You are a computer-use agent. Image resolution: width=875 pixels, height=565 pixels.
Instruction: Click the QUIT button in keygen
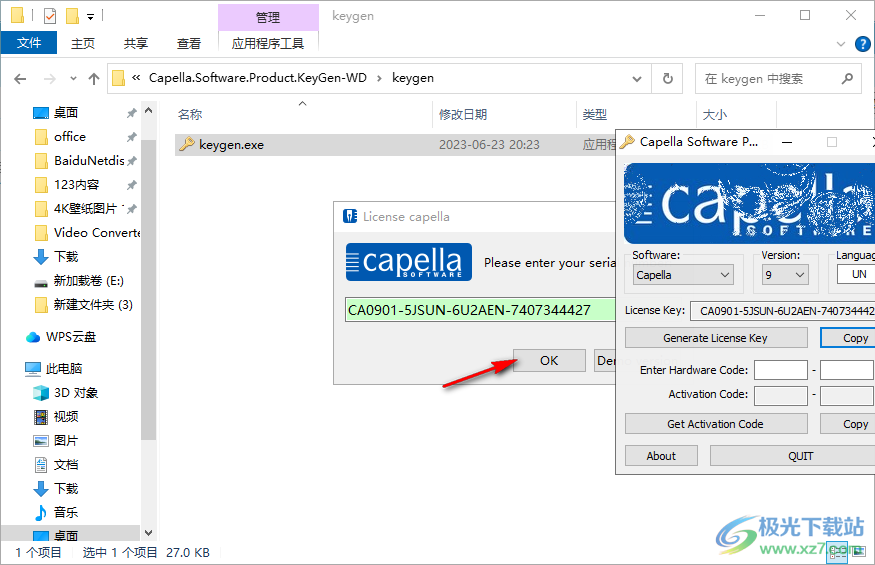coord(792,456)
